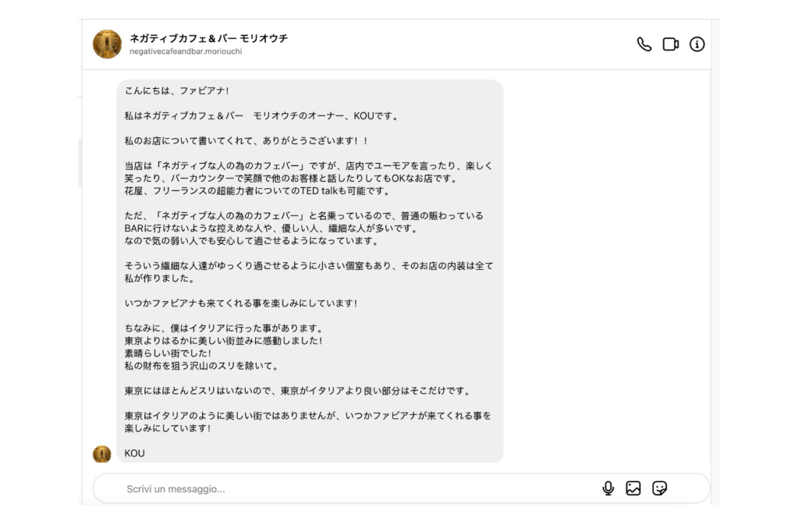
Task: Start a voice call with this contact
Action: point(644,44)
